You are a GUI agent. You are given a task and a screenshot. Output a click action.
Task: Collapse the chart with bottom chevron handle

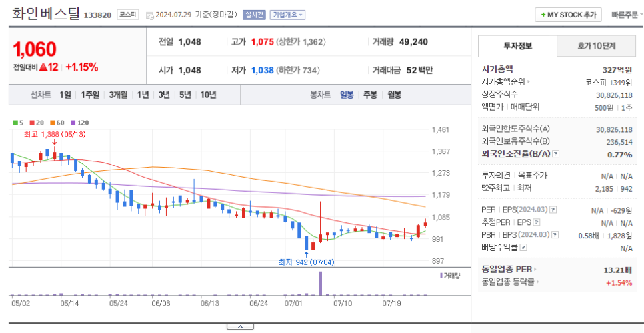coord(240,326)
